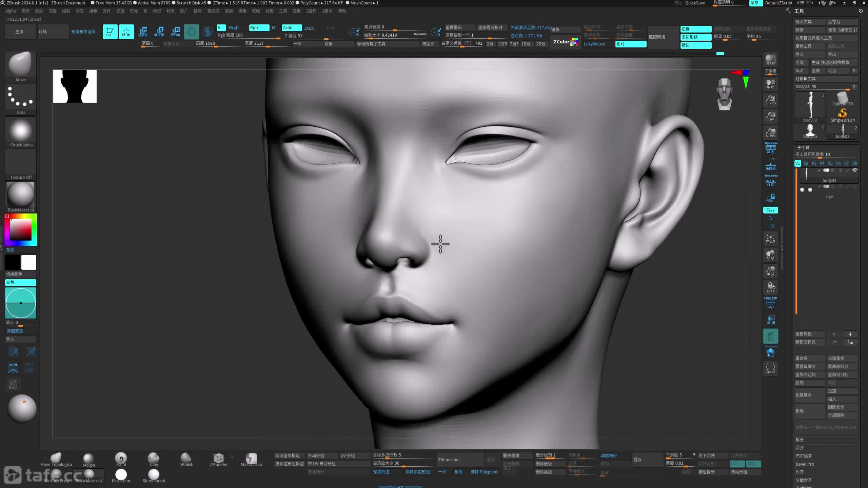Select the Move brush thumbnail

click(21, 66)
